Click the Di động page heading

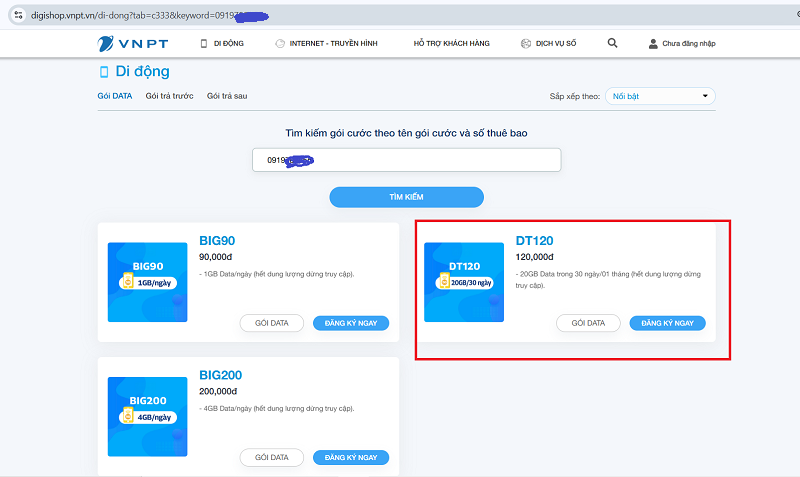click(x=142, y=71)
